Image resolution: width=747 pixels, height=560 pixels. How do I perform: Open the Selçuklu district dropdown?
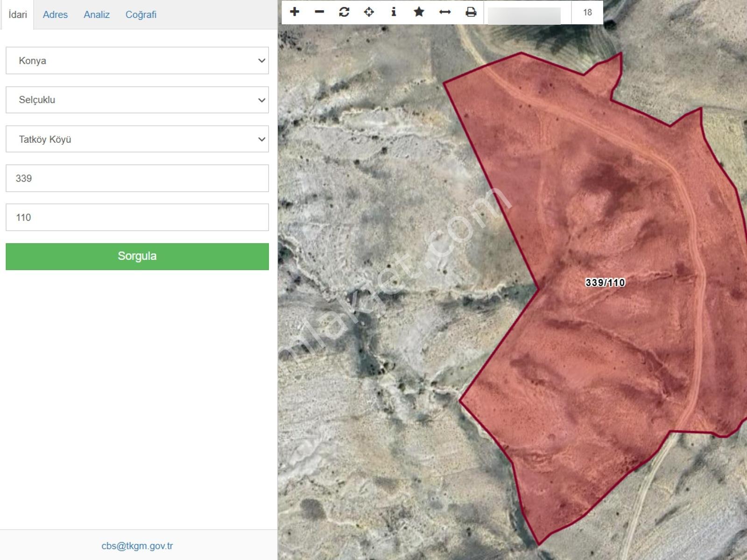[137, 99]
